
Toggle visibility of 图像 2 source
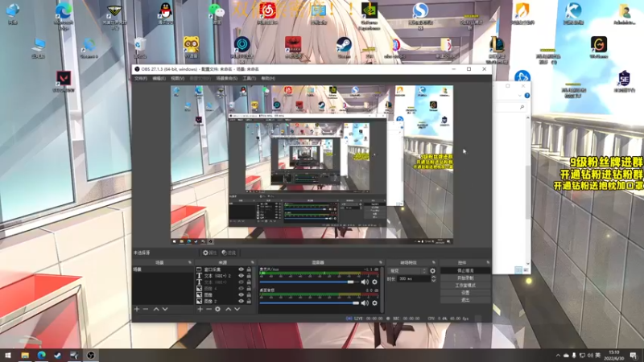click(241, 301)
